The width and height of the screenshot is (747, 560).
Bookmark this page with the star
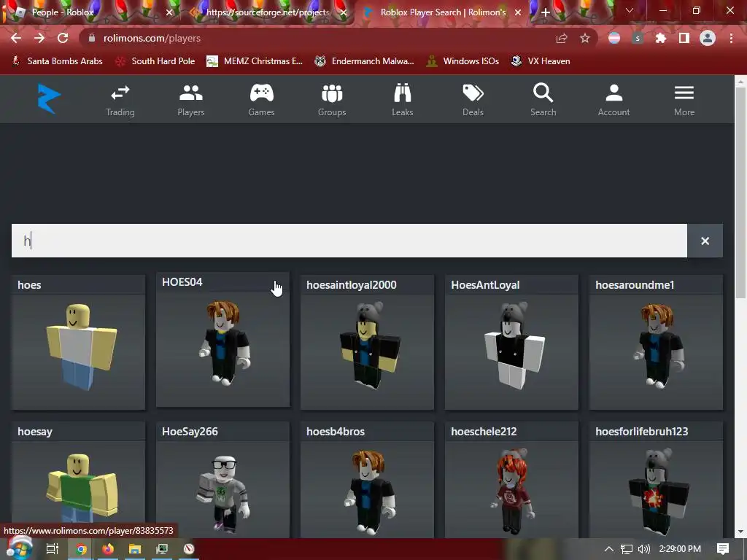pyautogui.click(x=585, y=39)
